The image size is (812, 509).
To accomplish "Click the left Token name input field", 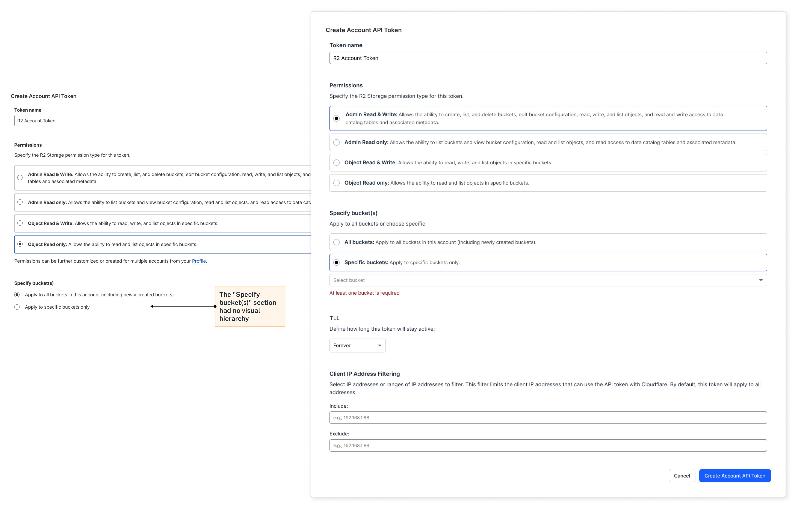I will (162, 121).
